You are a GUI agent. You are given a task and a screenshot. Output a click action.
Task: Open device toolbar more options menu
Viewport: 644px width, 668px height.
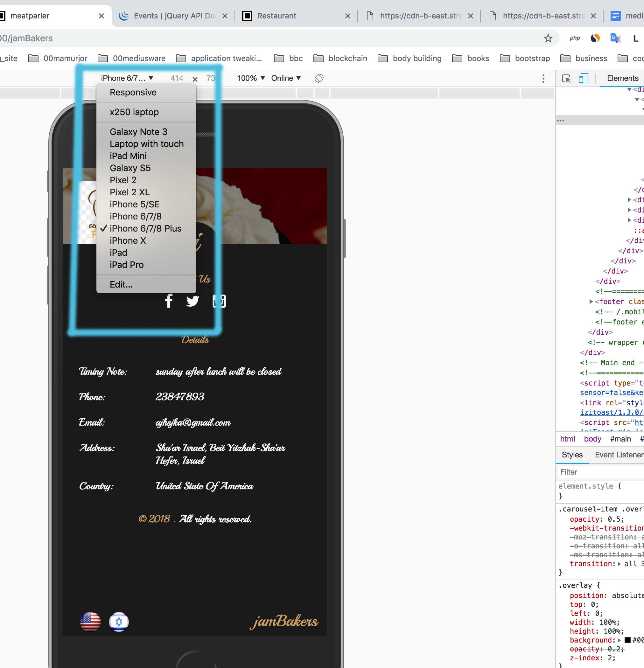543,78
